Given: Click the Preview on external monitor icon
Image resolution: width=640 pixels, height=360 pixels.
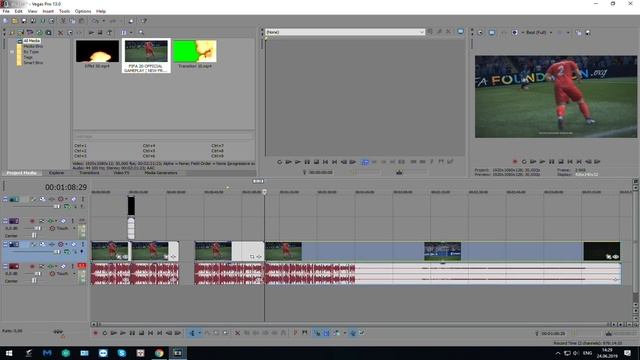Looking at the screenshot, I should click(491, 33).
